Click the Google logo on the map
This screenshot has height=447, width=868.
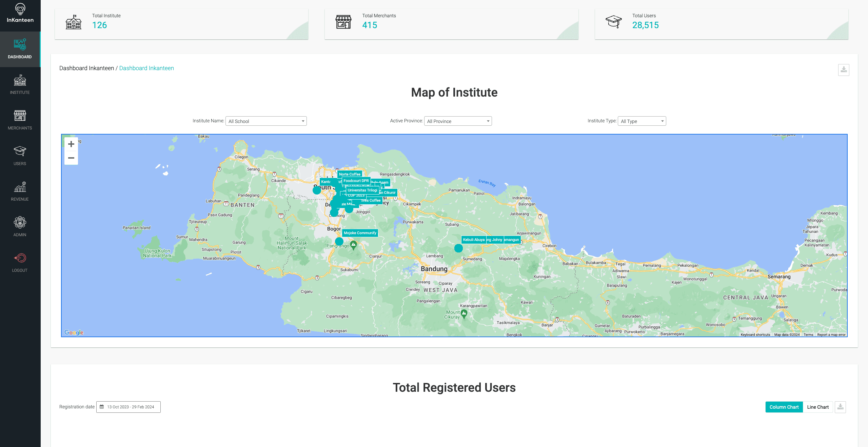74,332
